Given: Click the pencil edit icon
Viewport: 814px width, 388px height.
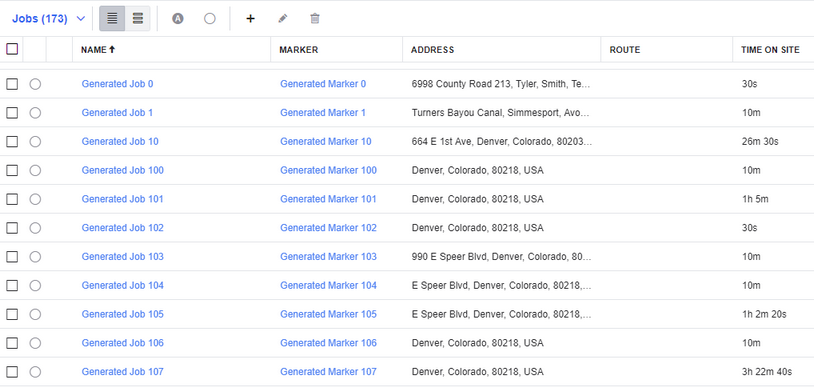Looking at the screenshot, I should [x=282, y=19].
